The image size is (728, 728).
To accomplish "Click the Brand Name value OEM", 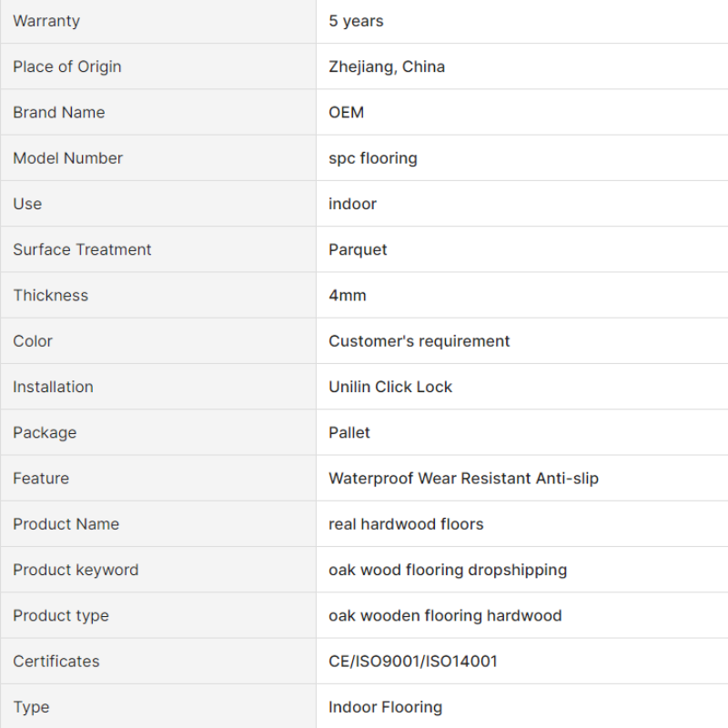I will click(x=347, y=112).
